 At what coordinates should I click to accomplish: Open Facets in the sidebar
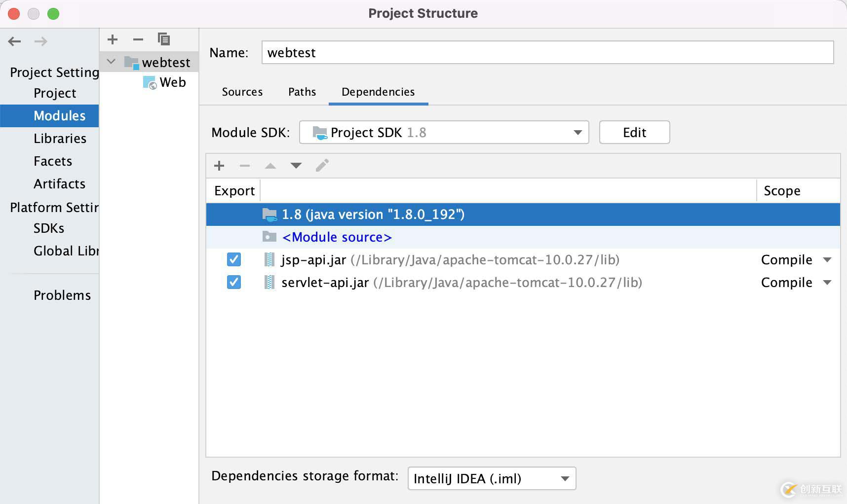(x=53, y=161)
